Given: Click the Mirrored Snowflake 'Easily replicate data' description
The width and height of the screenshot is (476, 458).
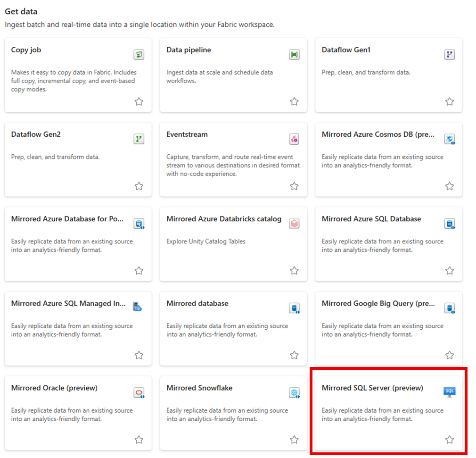Looking at the screenshot, I should (x=227, y=415).
